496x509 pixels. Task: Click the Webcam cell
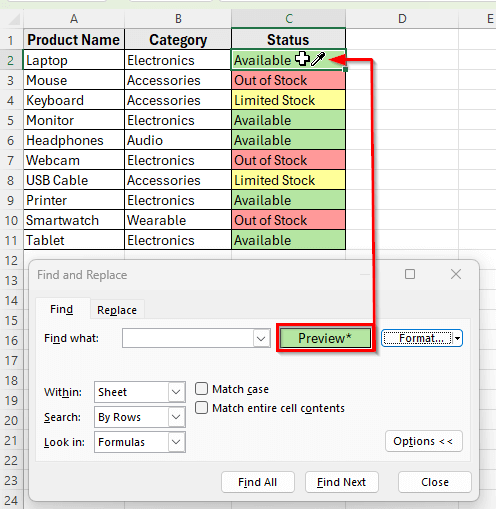pos(74,160)
